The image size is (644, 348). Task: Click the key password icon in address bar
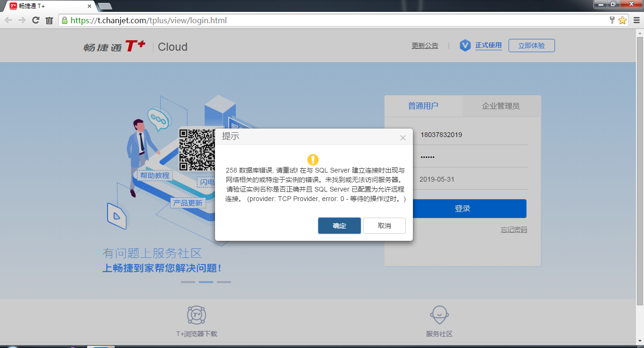tap(612, 20)
